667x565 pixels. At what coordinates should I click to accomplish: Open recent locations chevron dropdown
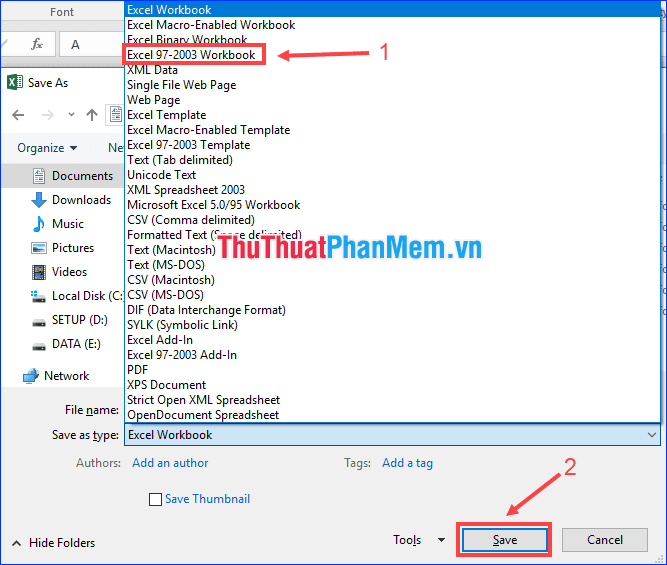pyautogui.click(x=71, y=114)
